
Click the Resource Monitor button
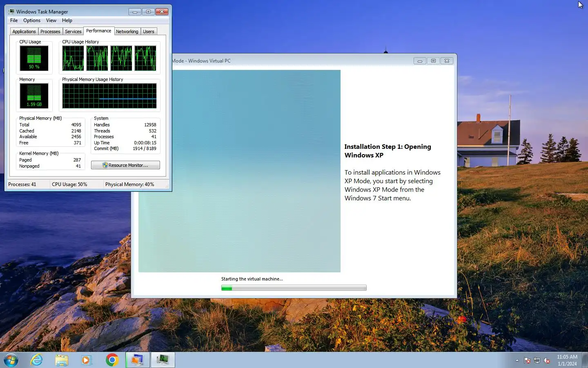pyautogui.click(x=125, y=165)
